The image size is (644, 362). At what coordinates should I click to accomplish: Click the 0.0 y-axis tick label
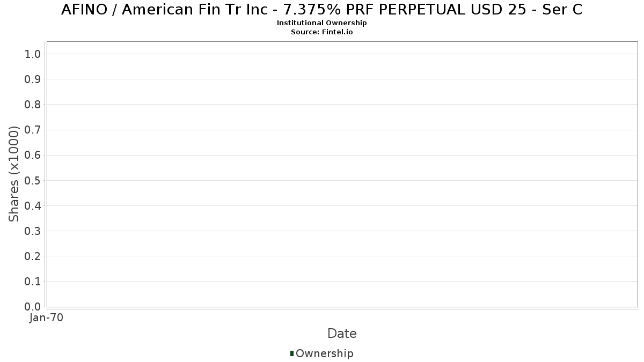(33, 307)
